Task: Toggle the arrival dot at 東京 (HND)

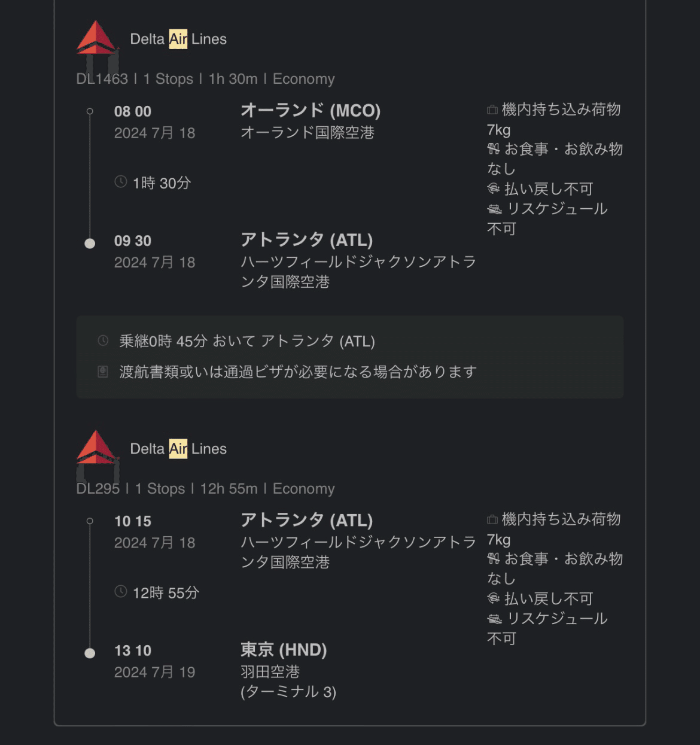Action: (90, 652)
